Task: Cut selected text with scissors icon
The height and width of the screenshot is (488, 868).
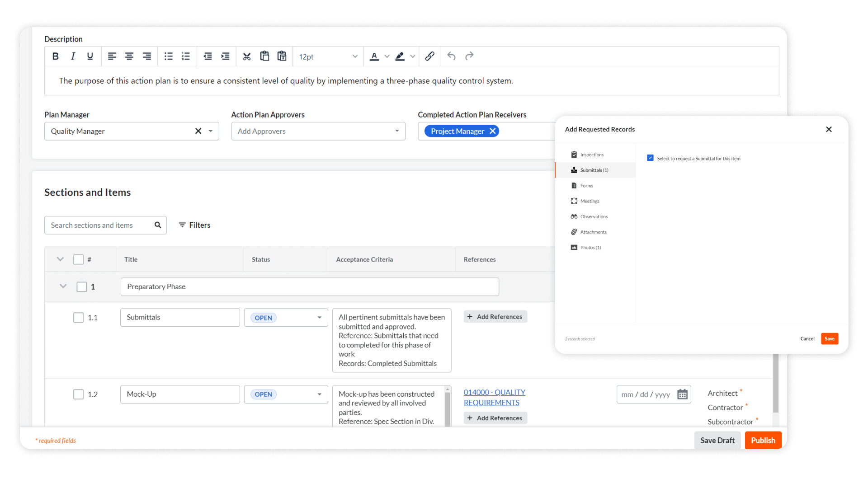Action: (x=247, y=56)
